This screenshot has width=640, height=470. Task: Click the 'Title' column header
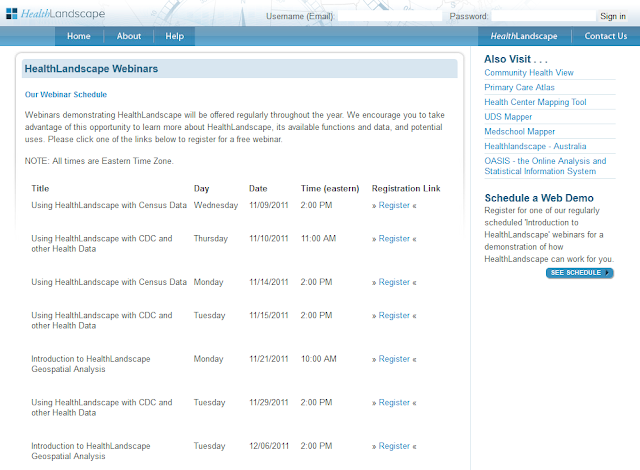coord(40,188)
